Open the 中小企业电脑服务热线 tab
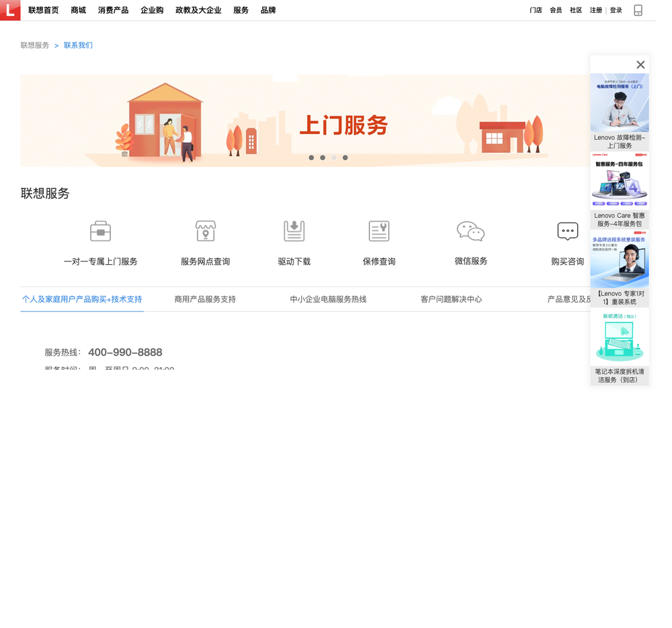Image resolution: width=672 pixels, height=628 pixels. click(x=329, y=299)
